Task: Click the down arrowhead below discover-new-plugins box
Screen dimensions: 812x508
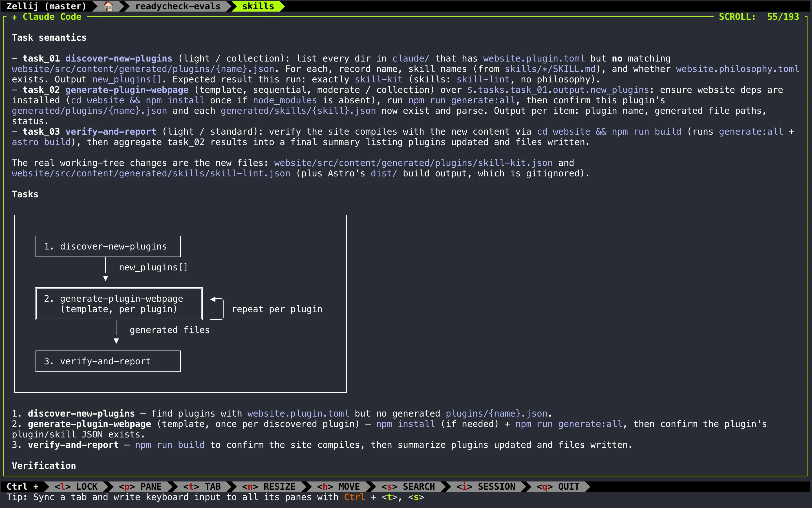Action: tap(105, 278)
